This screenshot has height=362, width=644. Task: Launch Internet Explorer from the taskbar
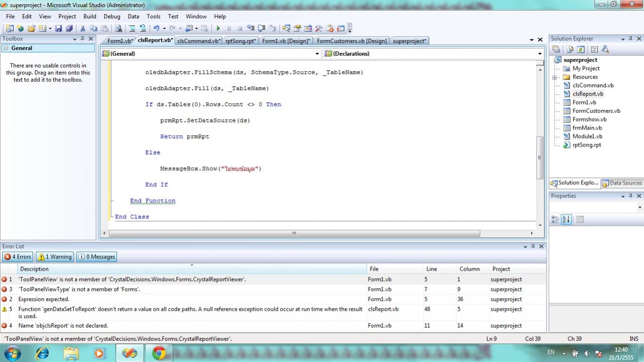tap(42, 353)
